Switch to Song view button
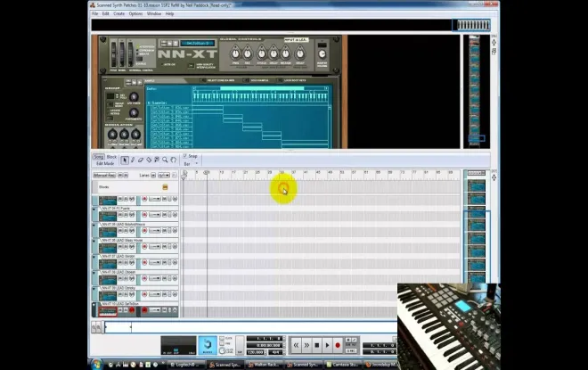The height and width of the screenshot is (370, 588). [99, 157]
